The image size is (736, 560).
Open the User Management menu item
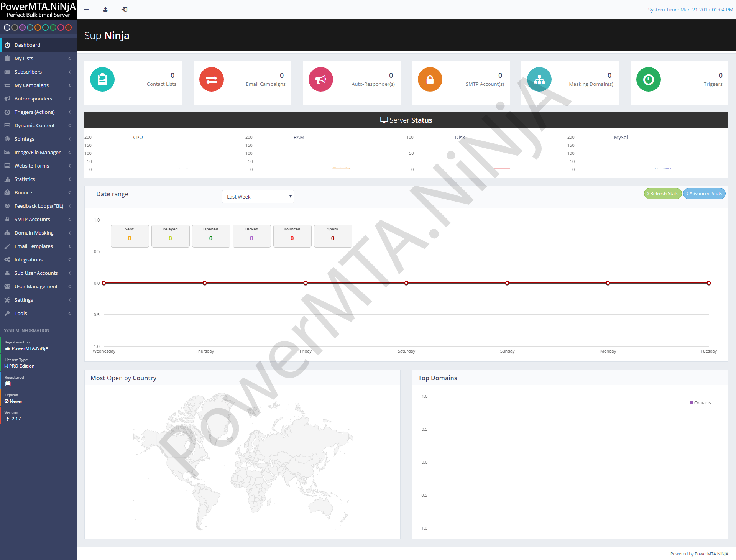coord(38,286)
